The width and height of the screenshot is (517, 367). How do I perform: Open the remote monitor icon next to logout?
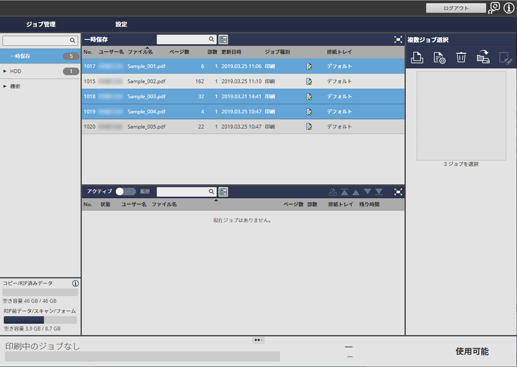click(x=494, y=8)
